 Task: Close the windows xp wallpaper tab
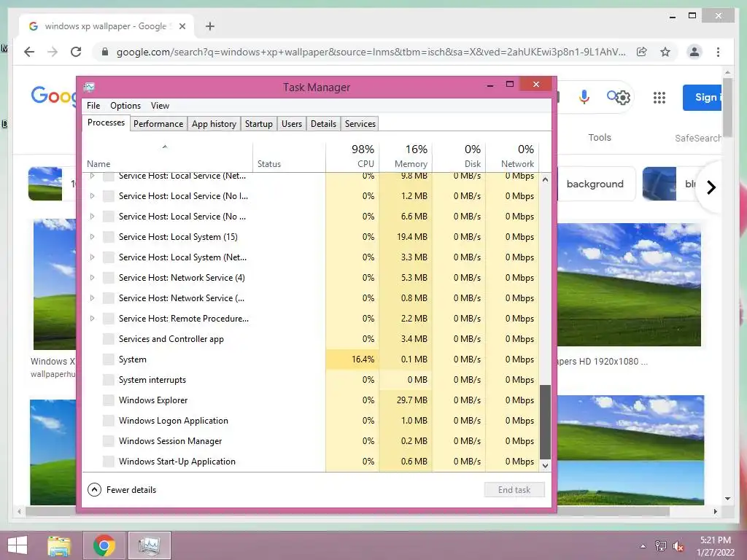coord(182,26)
